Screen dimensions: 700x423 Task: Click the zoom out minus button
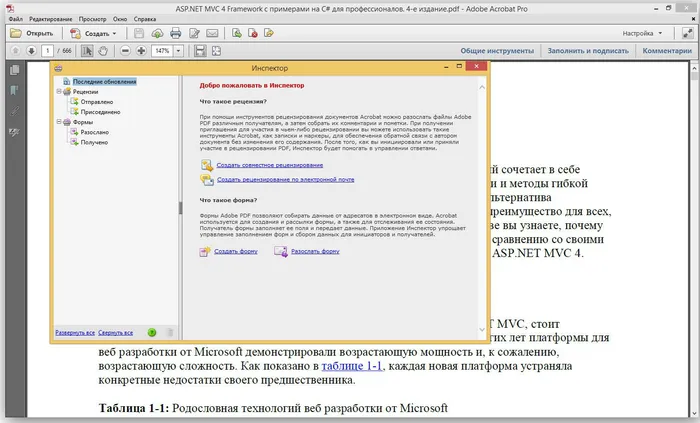click(x=125, y=51)
